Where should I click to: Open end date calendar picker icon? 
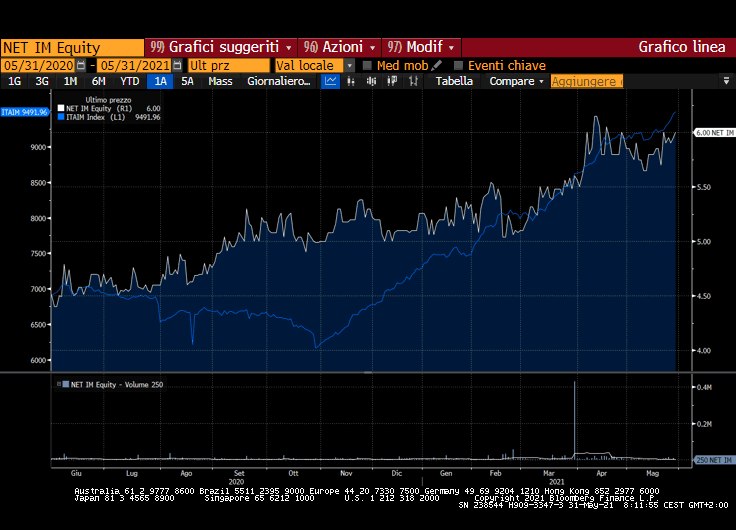coord(178,65)
